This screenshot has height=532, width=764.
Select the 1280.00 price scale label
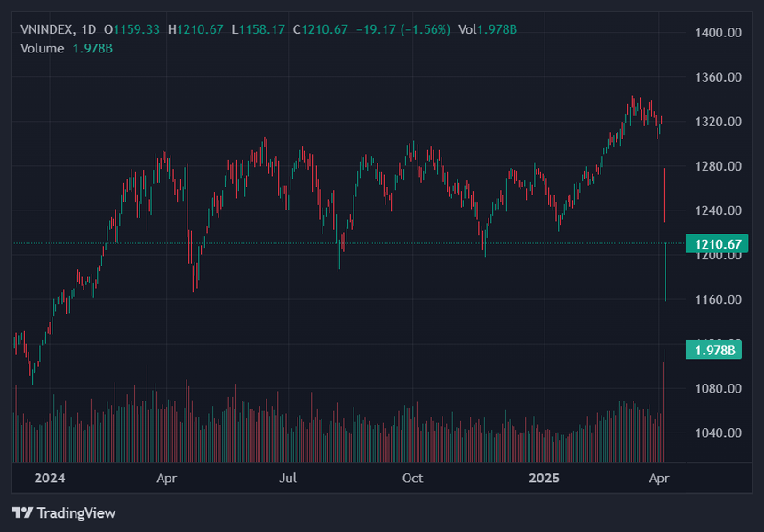pyautogui.click(x=719, y=166)
